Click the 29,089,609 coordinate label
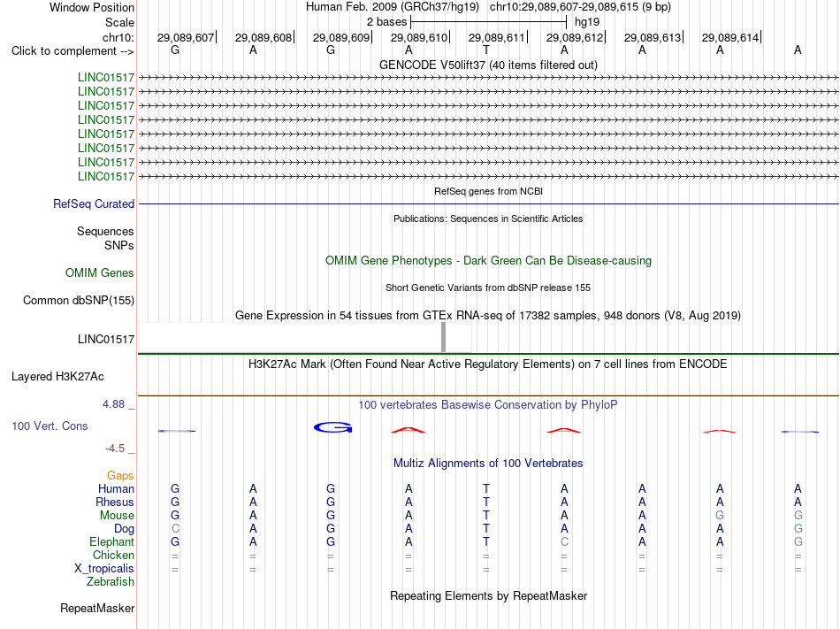 (x=341, y=37)
